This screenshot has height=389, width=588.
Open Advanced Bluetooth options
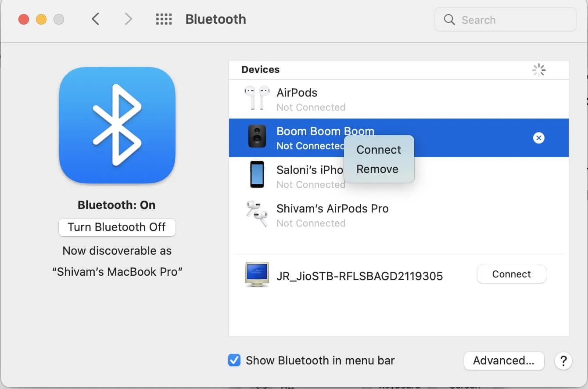pos(504,361)
